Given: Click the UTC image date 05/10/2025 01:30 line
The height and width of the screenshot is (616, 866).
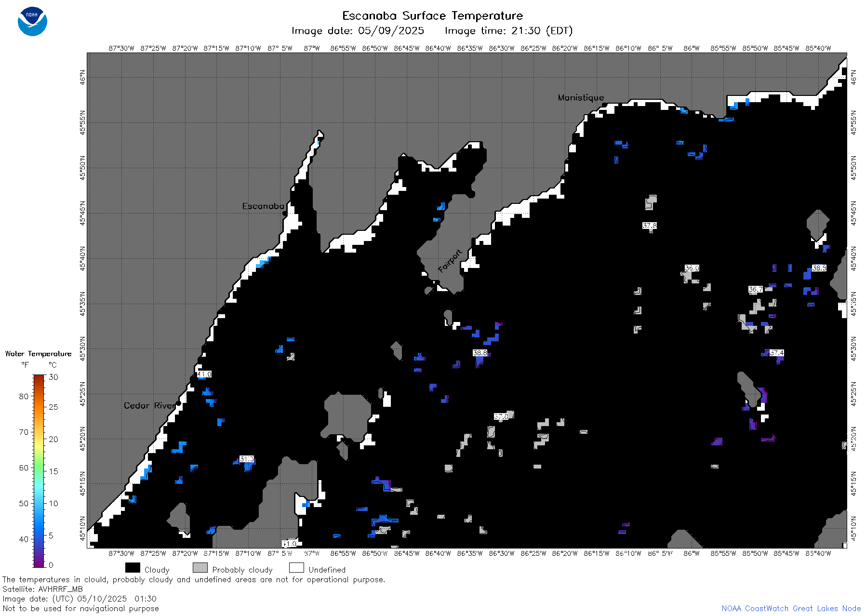Looking at the screenshot, I should coord(80,599).
